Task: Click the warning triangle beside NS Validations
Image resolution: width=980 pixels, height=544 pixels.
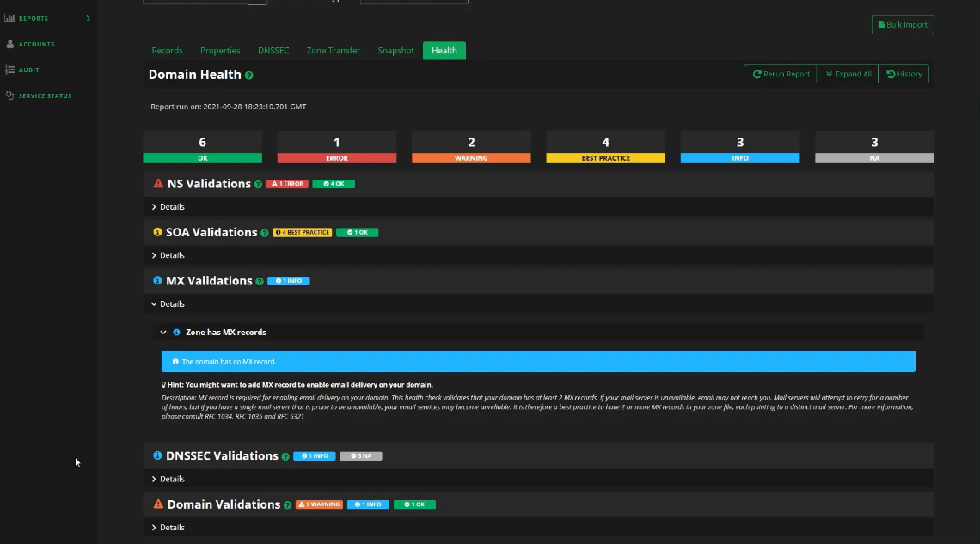Action: tap(156, 183)
